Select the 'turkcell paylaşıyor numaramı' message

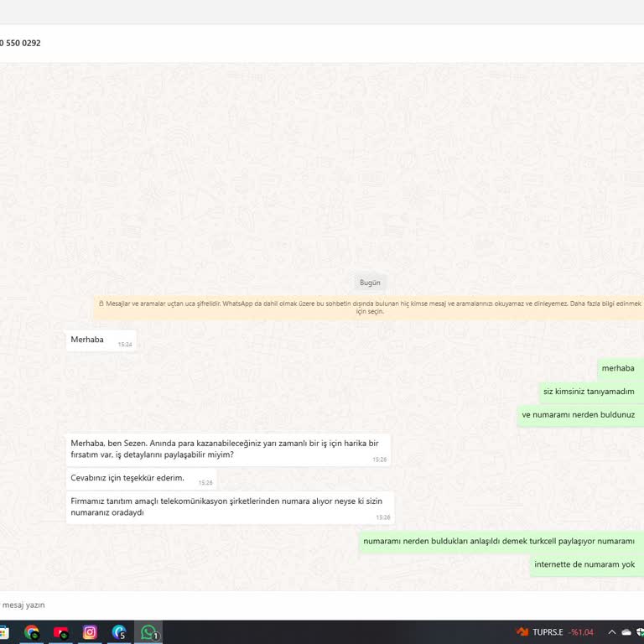click(x=501, y=542)
